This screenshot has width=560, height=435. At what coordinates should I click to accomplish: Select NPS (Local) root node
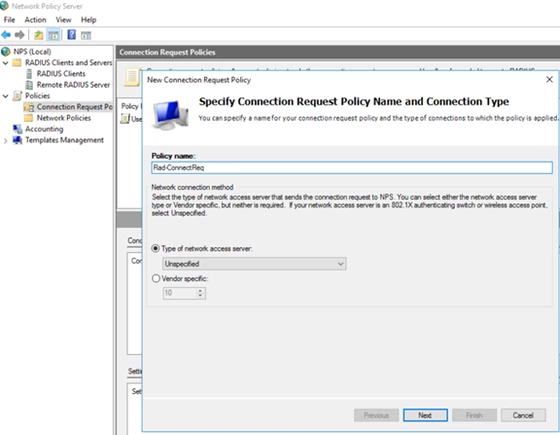point(32,52)
